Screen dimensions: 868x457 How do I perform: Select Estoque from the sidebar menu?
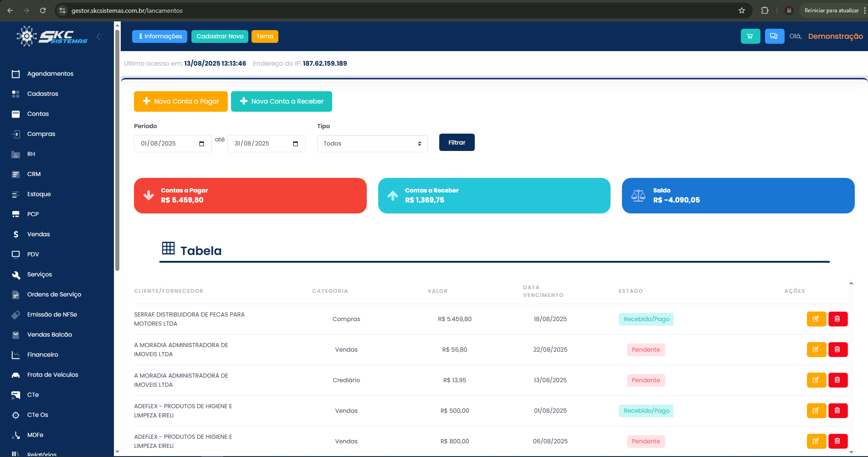click(39, 194)
